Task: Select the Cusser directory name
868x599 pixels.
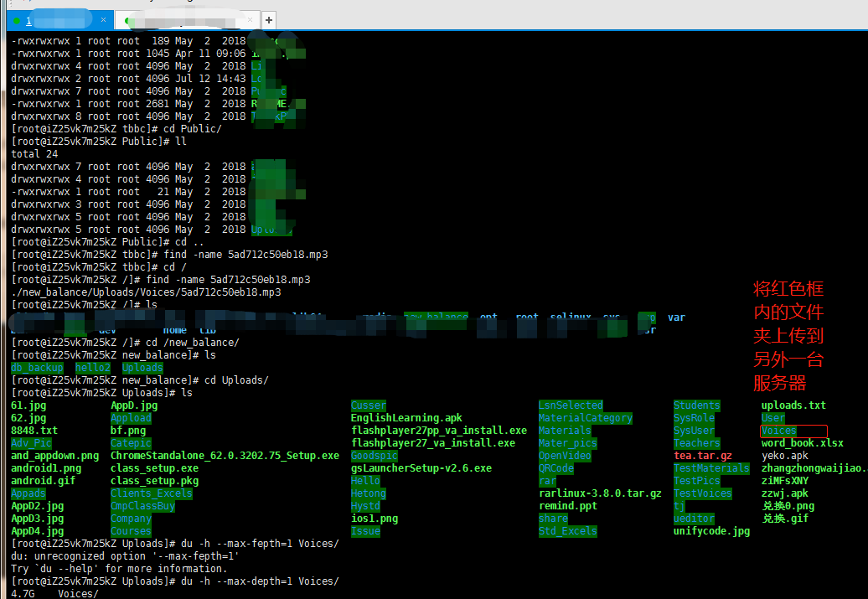Action: (369, 405)
